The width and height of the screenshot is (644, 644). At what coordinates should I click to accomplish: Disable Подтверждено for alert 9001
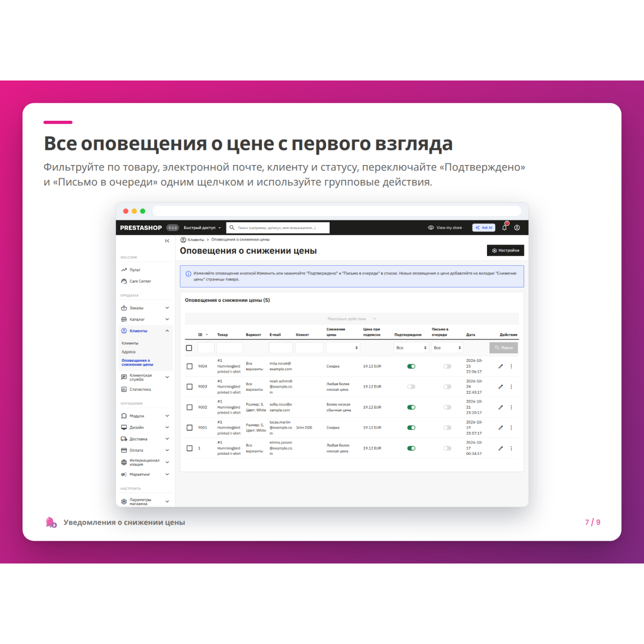[411, 428]
